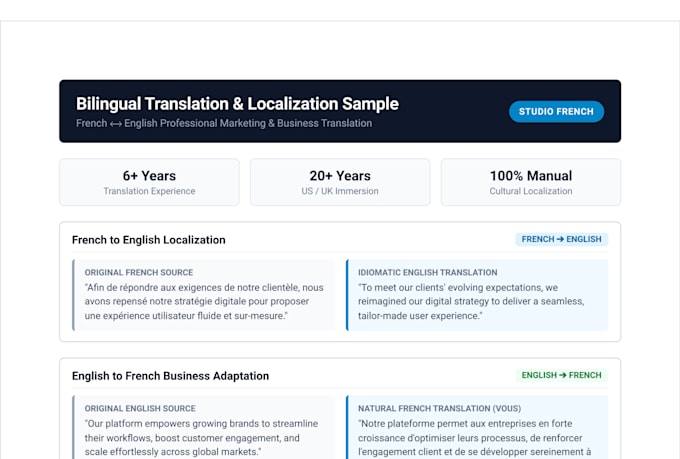Viewport: 680px width, 459px height.
Task: Click the FRENCH → ENGLISH tag
Action: (562, 239)
